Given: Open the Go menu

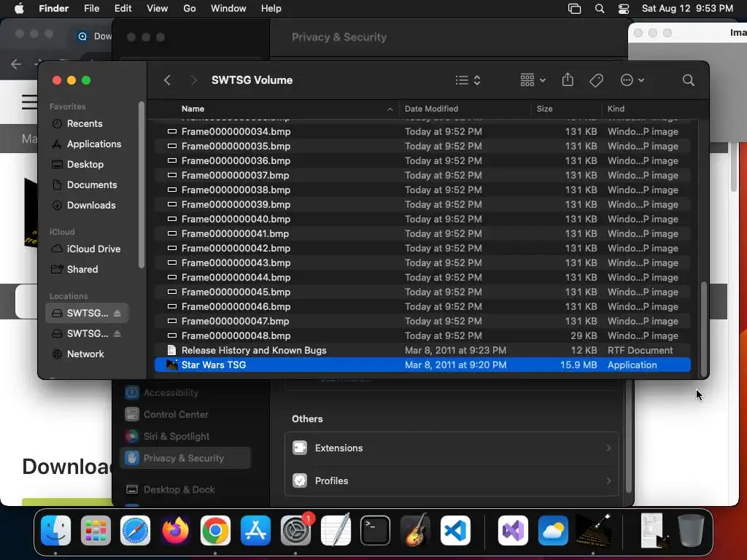Looking at the screenshot, I should click(190, 9).
